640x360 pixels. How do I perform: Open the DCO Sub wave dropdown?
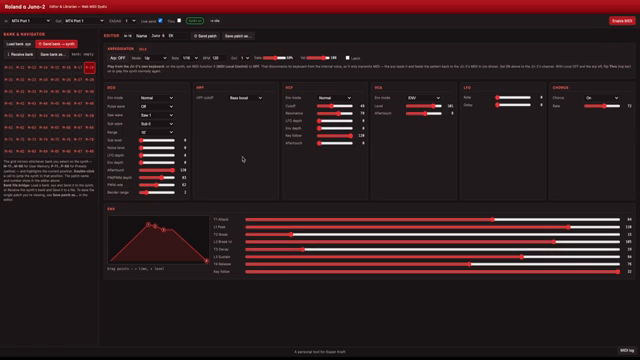point(157,124)
